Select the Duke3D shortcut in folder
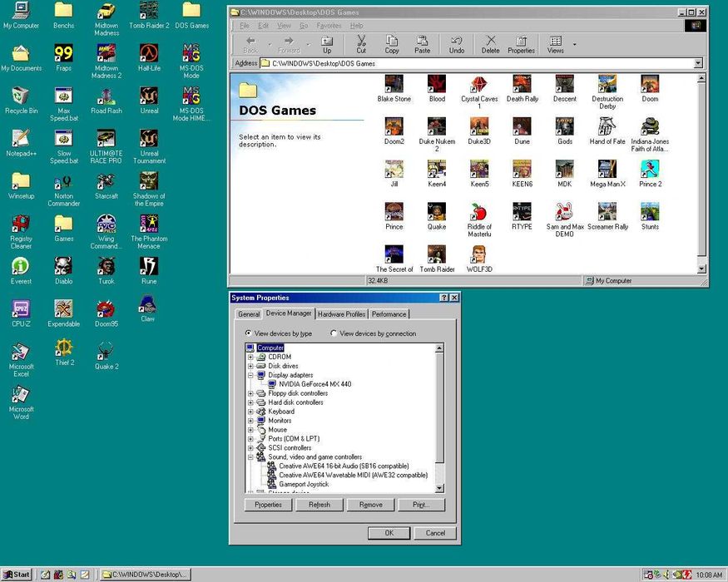 click(x=479, y=131)
